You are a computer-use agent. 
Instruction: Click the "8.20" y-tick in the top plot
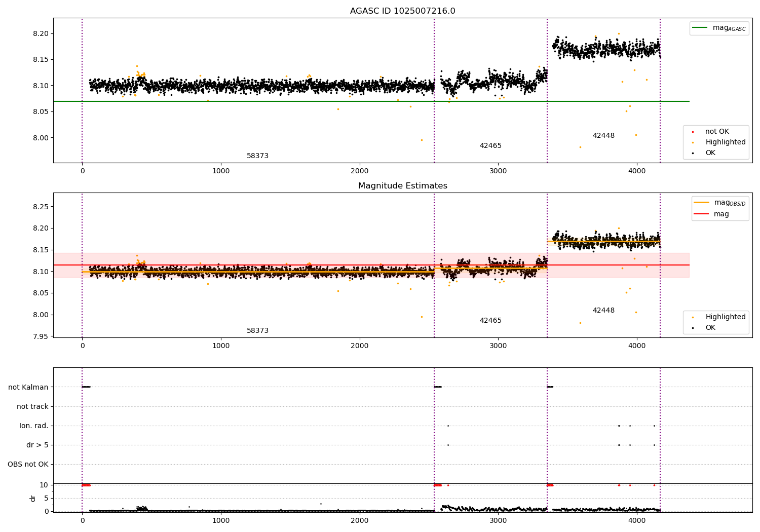41,33
